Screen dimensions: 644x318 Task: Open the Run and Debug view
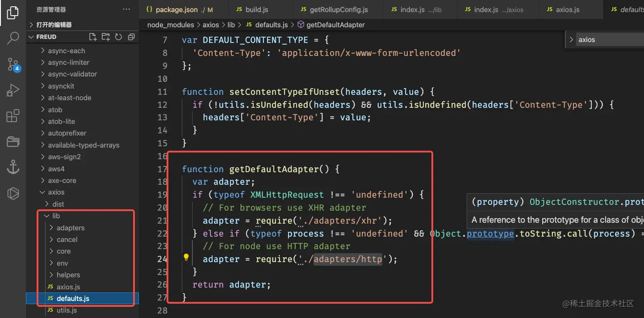click(13, 91)
